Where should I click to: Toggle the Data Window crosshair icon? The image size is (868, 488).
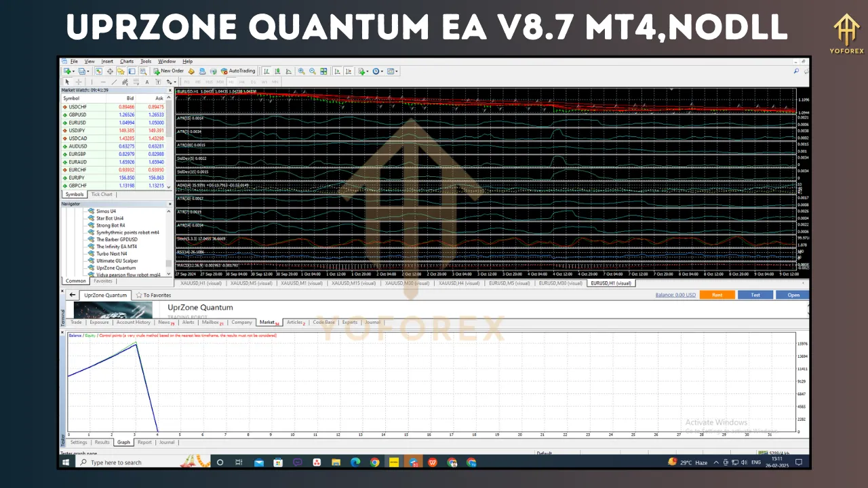pyautogui.click(x=110, y=70)
